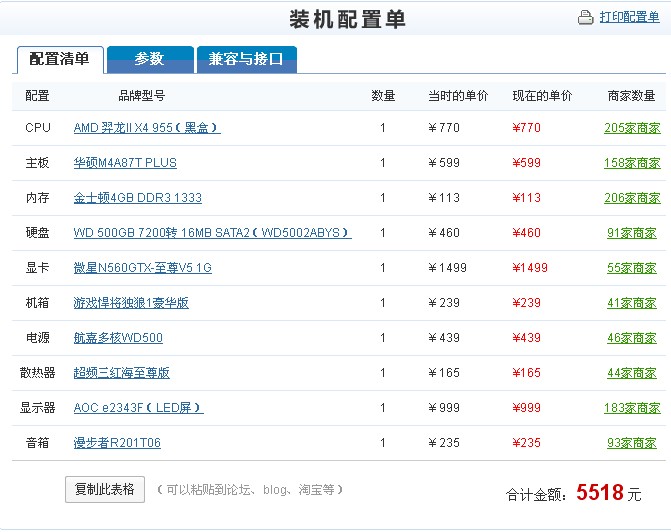This screenshot has width=671, height=532.
Task: View the 183家商家 merchants for monitor
Action: (x=632, y=408)
